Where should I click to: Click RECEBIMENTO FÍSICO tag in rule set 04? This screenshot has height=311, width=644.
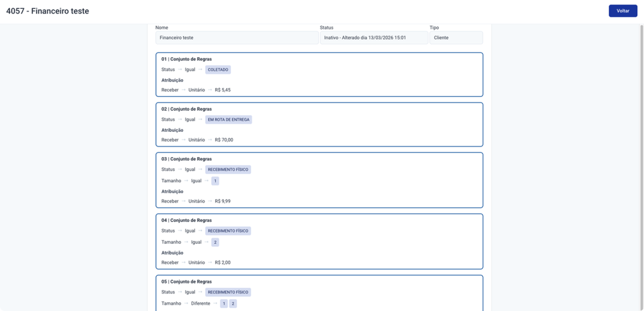click(x=228, y=231)
